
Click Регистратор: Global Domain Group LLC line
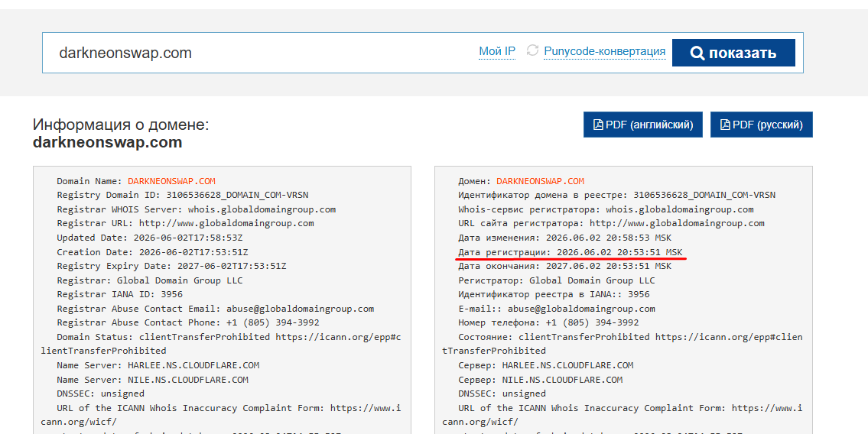pos(556,280)
